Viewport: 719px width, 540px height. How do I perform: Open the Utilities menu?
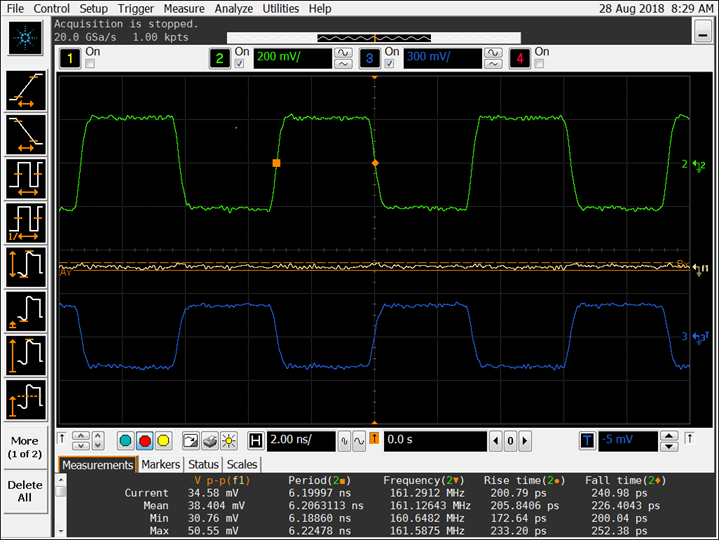(x=281, y=8)
